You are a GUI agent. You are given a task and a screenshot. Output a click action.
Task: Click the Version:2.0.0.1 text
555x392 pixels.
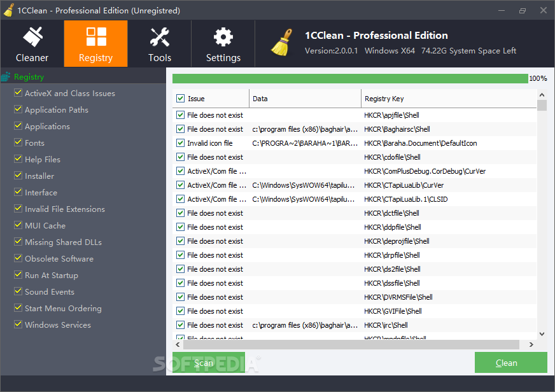click(332, 51)
